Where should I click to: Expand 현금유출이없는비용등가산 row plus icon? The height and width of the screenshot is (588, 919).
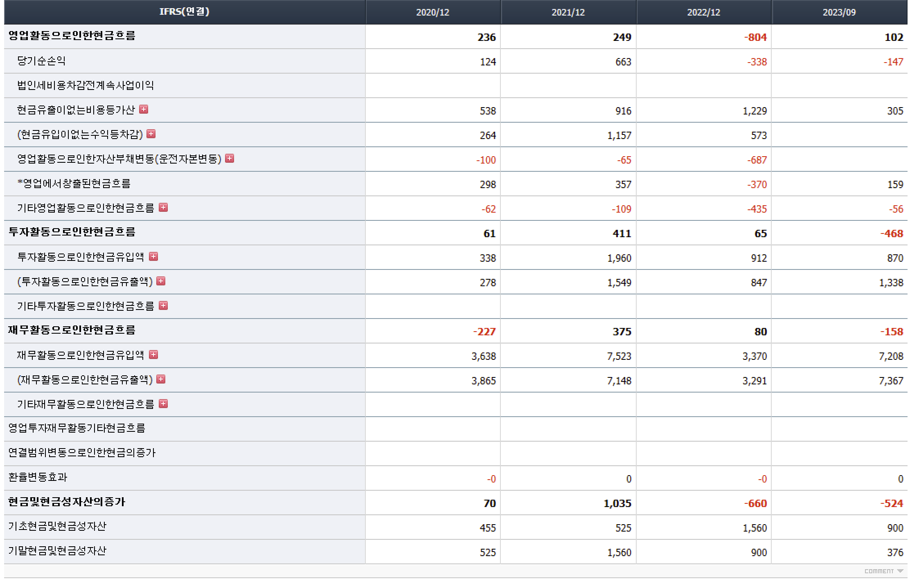tap(144, 109)
